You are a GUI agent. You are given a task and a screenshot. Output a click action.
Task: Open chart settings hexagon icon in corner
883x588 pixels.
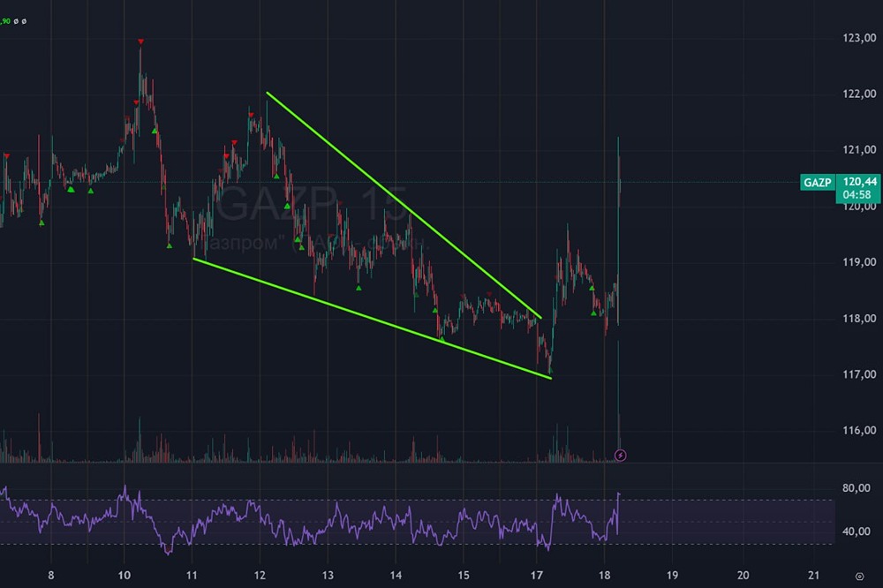point(859,577)
